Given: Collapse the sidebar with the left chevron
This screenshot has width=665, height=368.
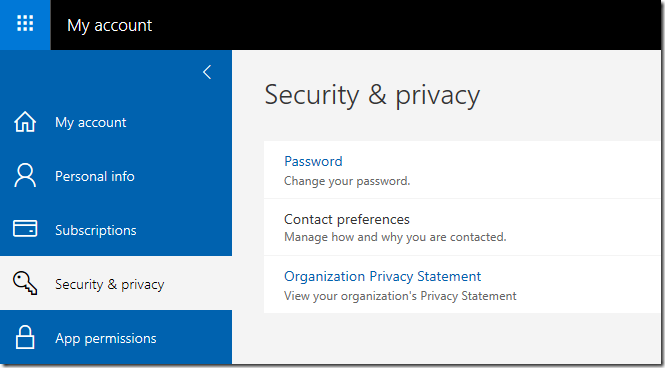Looking at the screenshot, I should click(x=207, y=72).
